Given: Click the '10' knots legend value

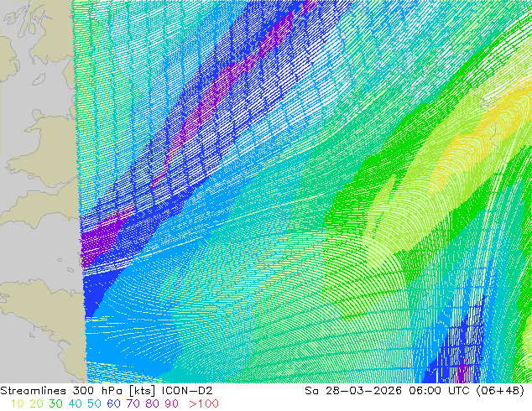Looking at the screenshot, I should (17, 404).
